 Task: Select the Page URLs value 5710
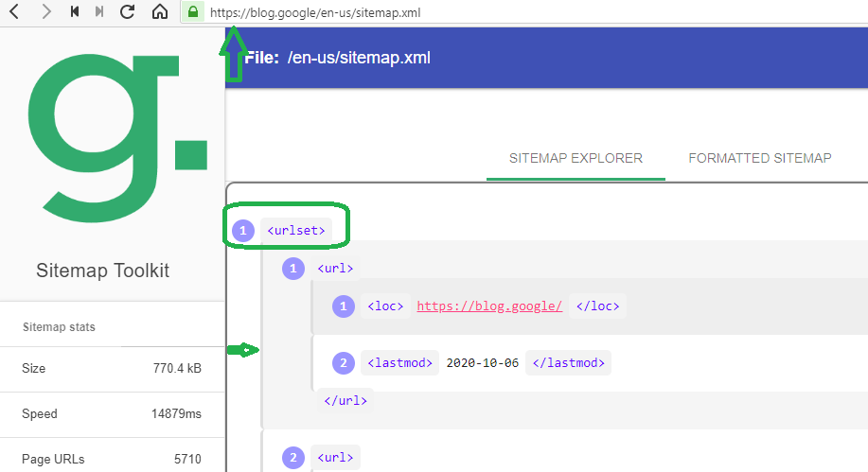[187, 460]
